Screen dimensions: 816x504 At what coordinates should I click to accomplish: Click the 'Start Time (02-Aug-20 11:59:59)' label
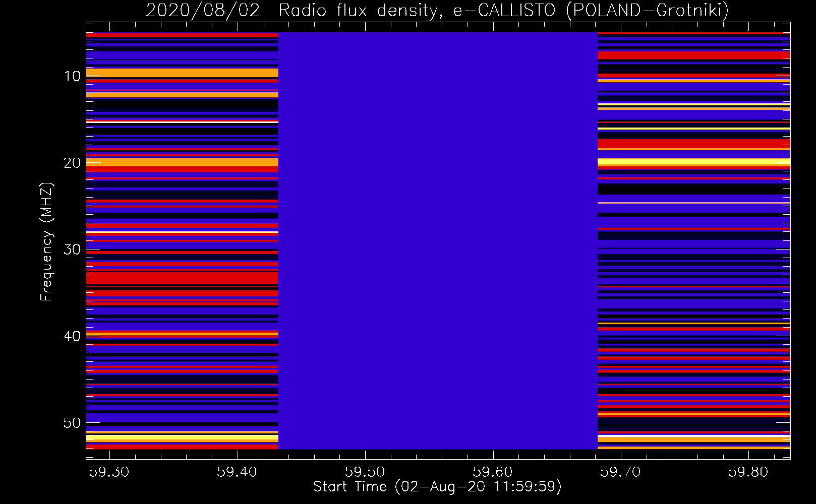[x=437, y=487]
